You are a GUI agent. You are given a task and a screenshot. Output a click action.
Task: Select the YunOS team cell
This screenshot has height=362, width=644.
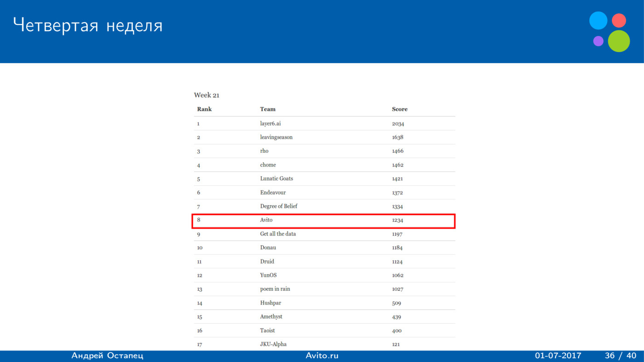pyautogui.click(x=268, y=275)
